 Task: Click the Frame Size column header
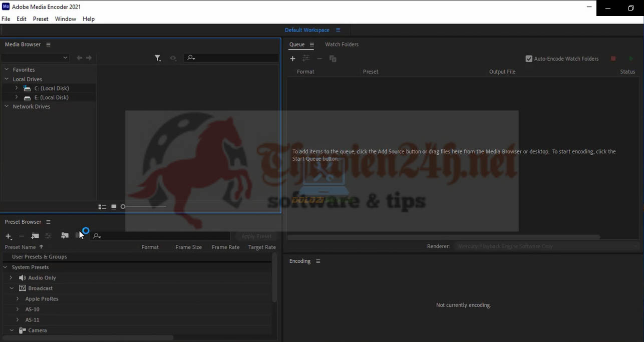coord(189,247)
